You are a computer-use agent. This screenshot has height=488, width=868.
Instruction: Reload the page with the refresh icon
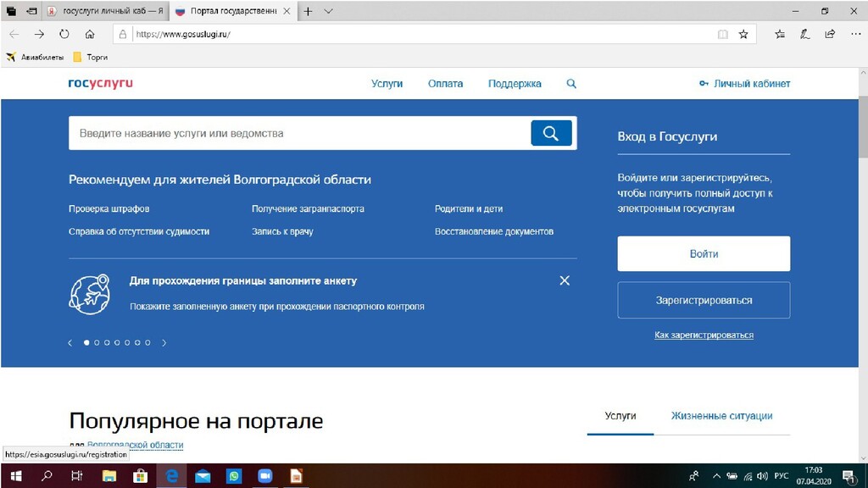click(x=64, y=34)
